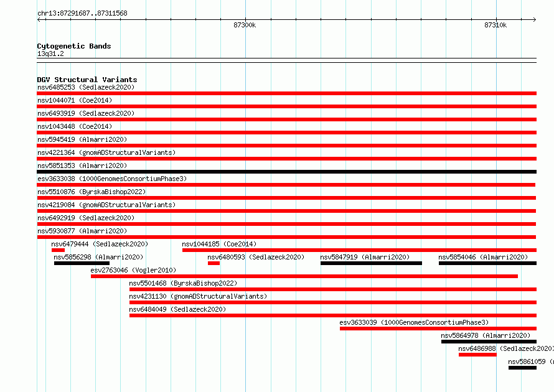The height and width of the screenshot is (392, 554).
Task: Click the right arrow end of the ruler
Action: (x=535, y=19)
